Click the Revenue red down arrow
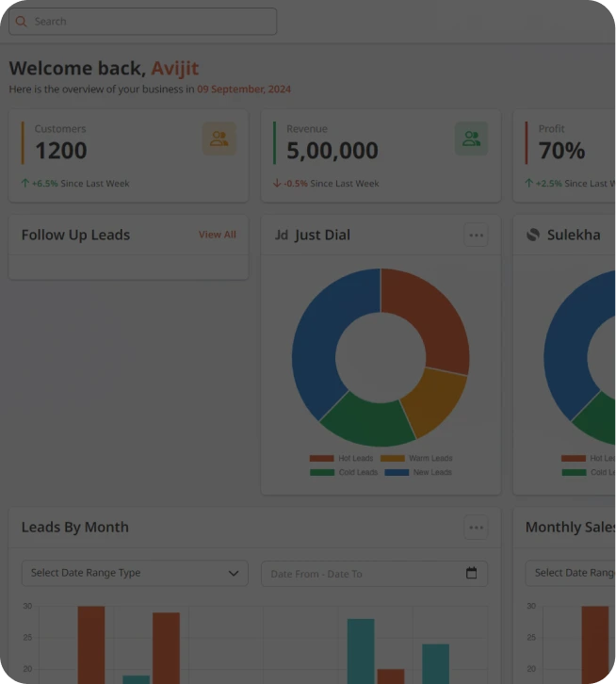 click(277, 183)
